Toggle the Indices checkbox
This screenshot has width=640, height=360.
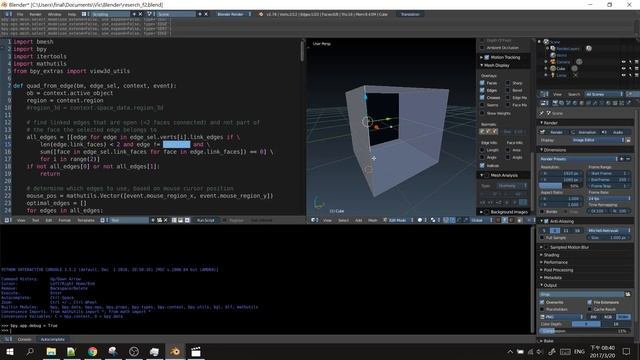[482, 165]
